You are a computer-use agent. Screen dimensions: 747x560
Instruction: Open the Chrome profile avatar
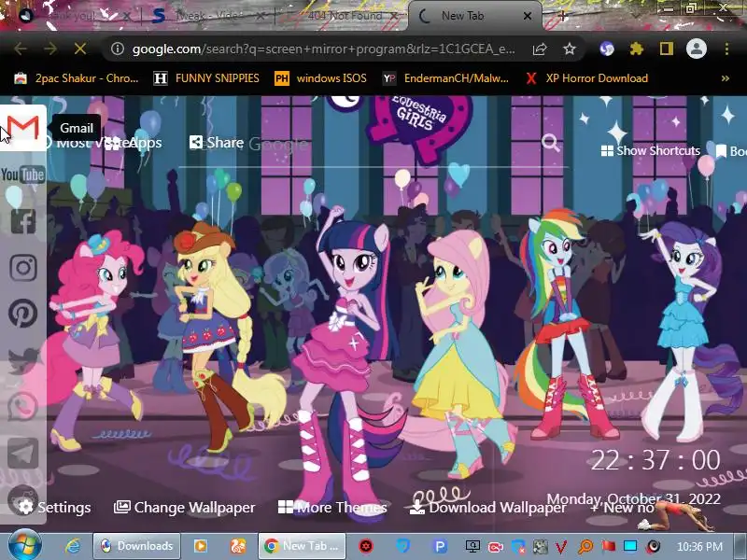(696, 49)
